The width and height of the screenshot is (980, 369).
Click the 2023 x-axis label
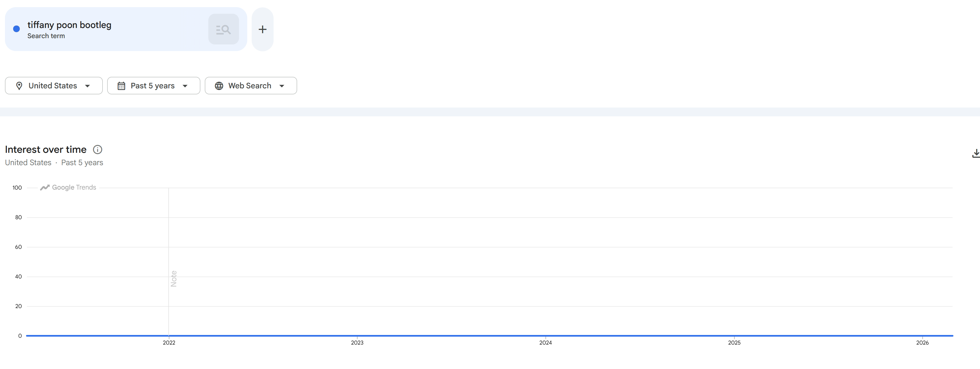(357, 343)
